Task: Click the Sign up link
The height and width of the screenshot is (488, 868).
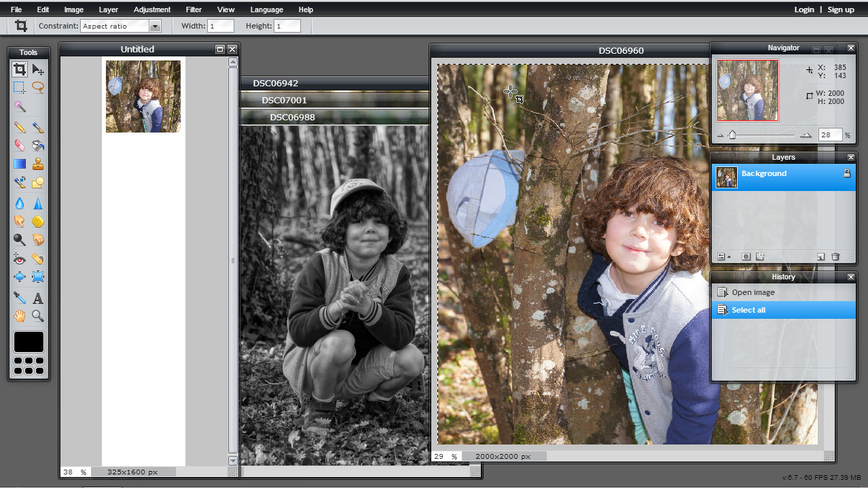Action: click(x=841, y=10)
